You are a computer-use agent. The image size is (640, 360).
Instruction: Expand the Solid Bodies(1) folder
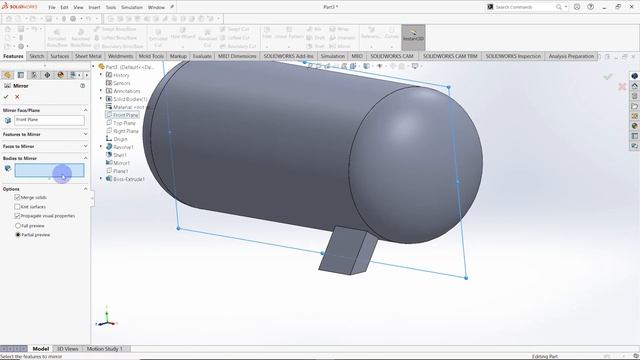tap(101, 99)
